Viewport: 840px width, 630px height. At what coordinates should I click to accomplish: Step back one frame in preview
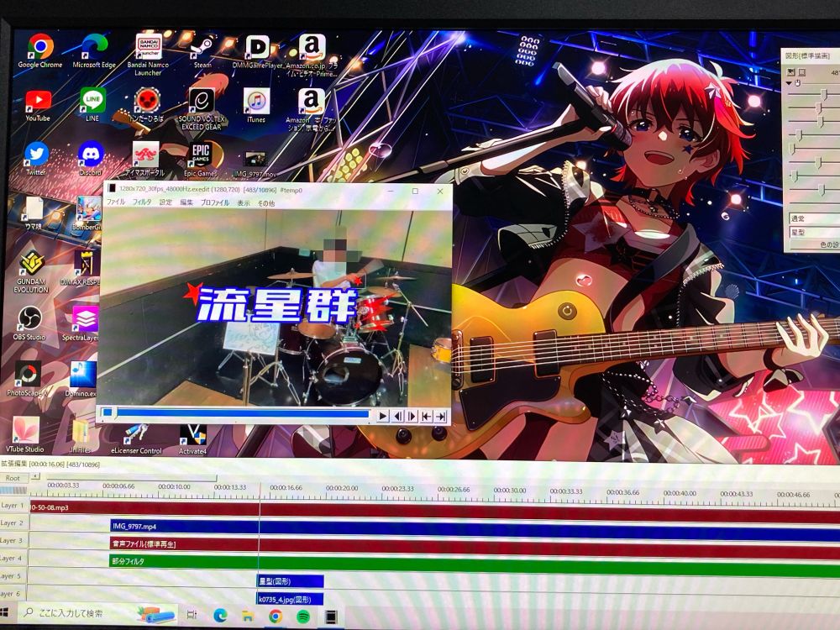397,417
